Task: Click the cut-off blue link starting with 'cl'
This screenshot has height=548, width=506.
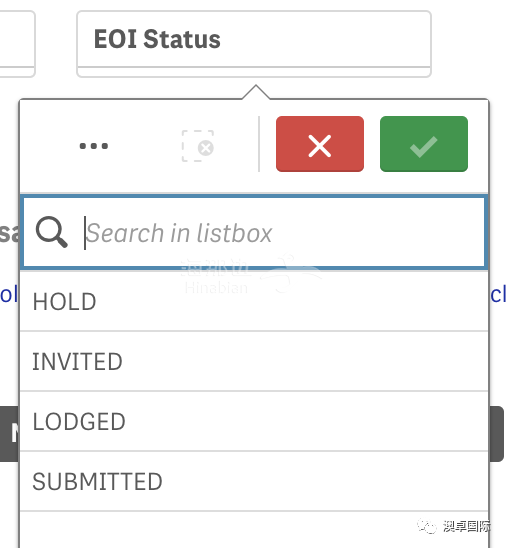Action: [x=498, y=295]
